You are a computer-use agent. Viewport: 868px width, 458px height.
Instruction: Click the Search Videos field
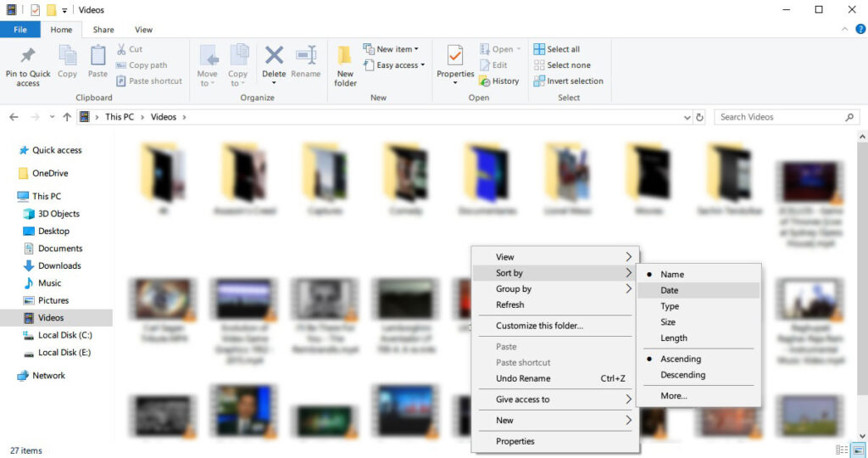coord(787,117)
